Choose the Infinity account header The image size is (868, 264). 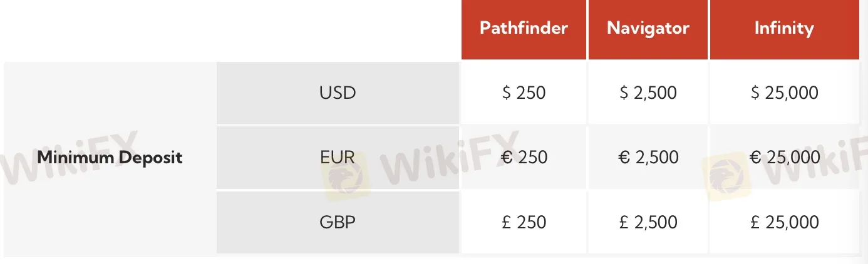(x=783, y=29)
